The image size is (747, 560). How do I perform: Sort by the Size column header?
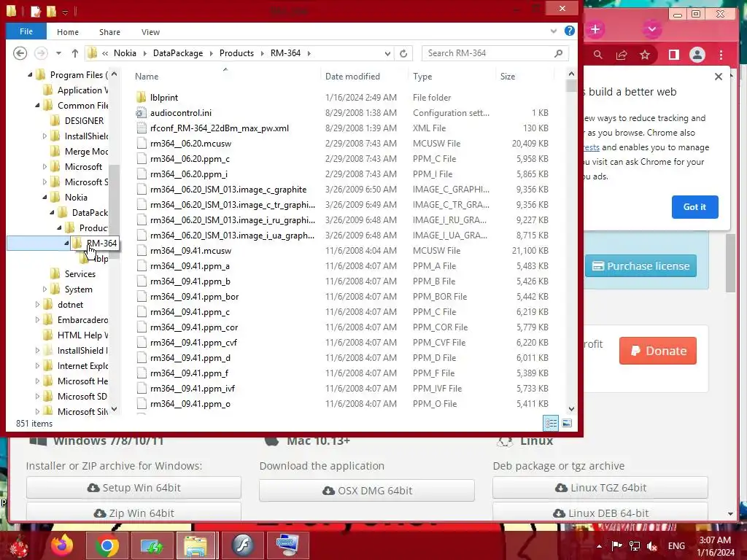[x=508, y=76]
